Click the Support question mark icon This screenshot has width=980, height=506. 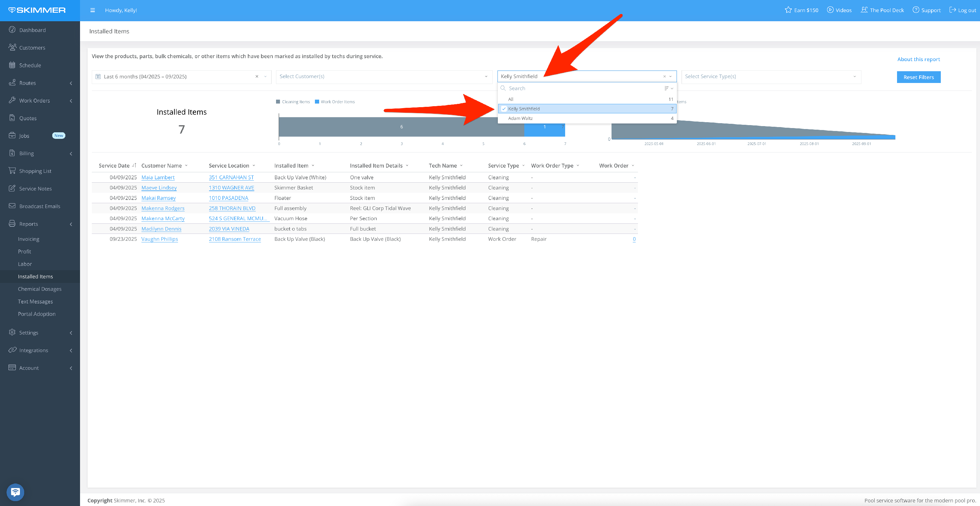(x=916, y=10)
